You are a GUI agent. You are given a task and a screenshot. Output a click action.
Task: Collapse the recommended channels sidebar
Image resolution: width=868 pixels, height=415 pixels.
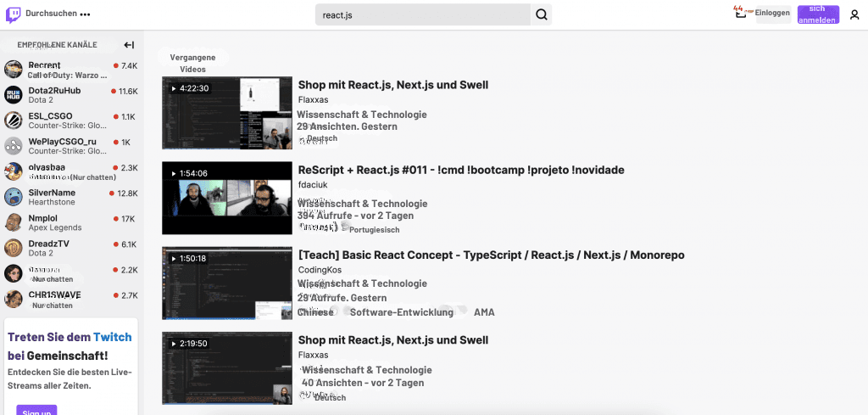129,45
